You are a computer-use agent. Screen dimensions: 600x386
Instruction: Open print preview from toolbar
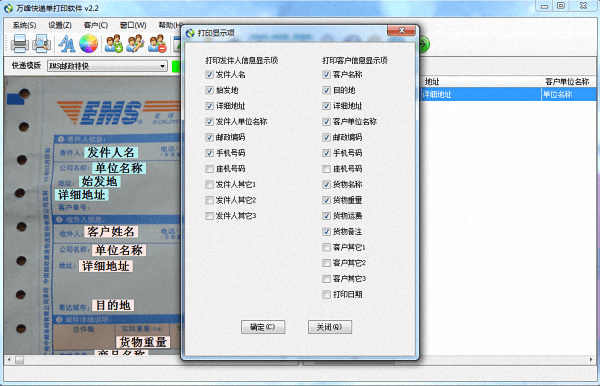click(41, 44)
